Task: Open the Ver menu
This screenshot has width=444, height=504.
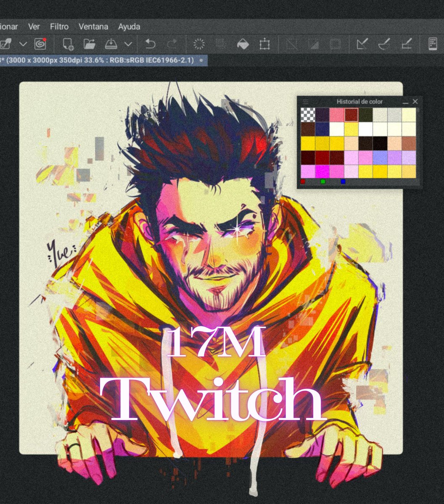Action: [x=34, y=26]
